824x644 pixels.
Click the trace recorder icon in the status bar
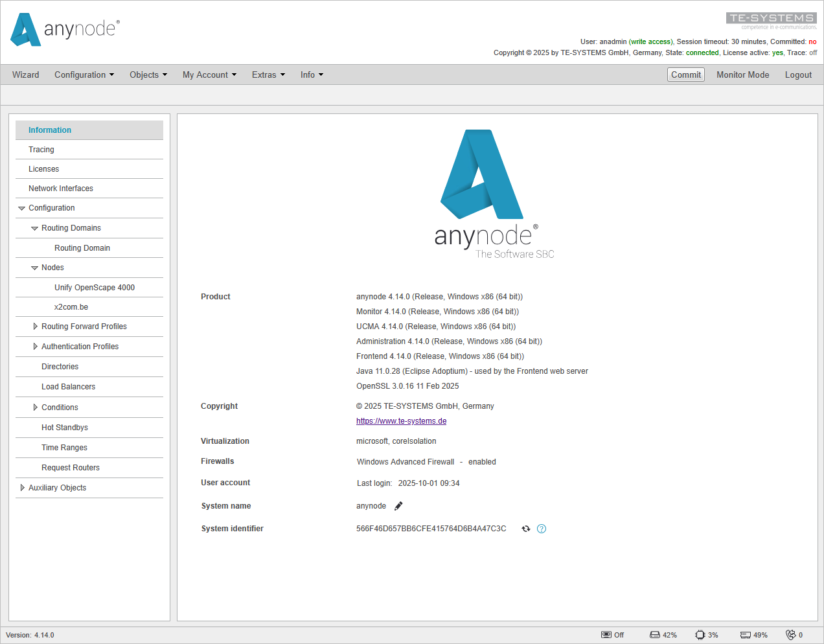coord(608,635)
